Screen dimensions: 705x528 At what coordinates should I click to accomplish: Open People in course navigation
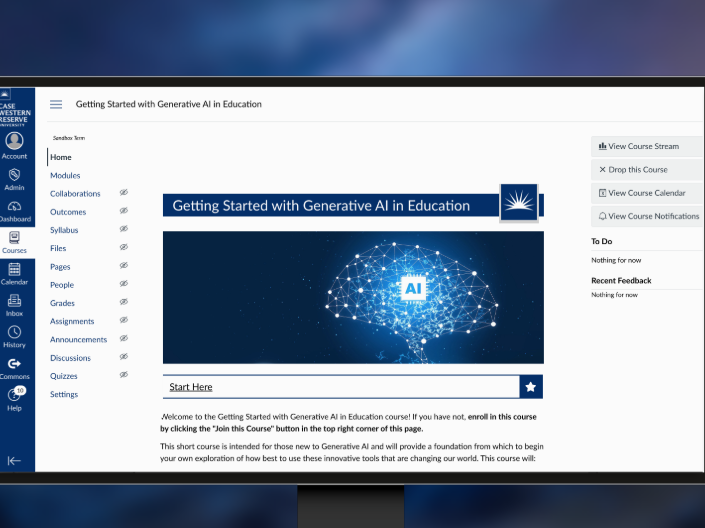pos(62,285)
